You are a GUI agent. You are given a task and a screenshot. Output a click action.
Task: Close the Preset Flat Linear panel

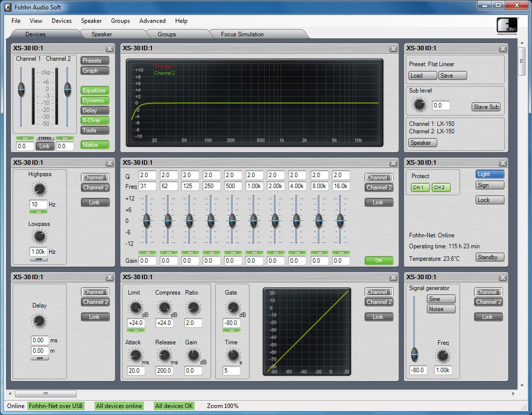coord(503,49)
